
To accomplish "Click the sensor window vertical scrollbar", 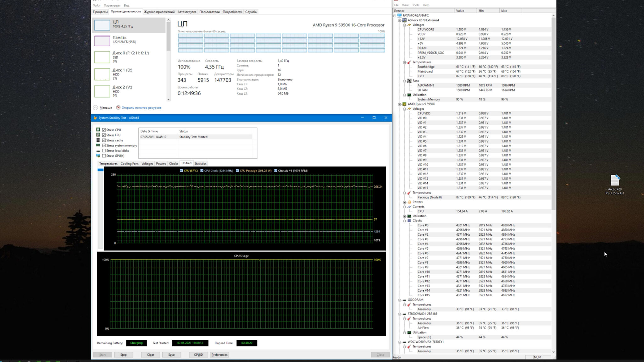I will point(553,113).
